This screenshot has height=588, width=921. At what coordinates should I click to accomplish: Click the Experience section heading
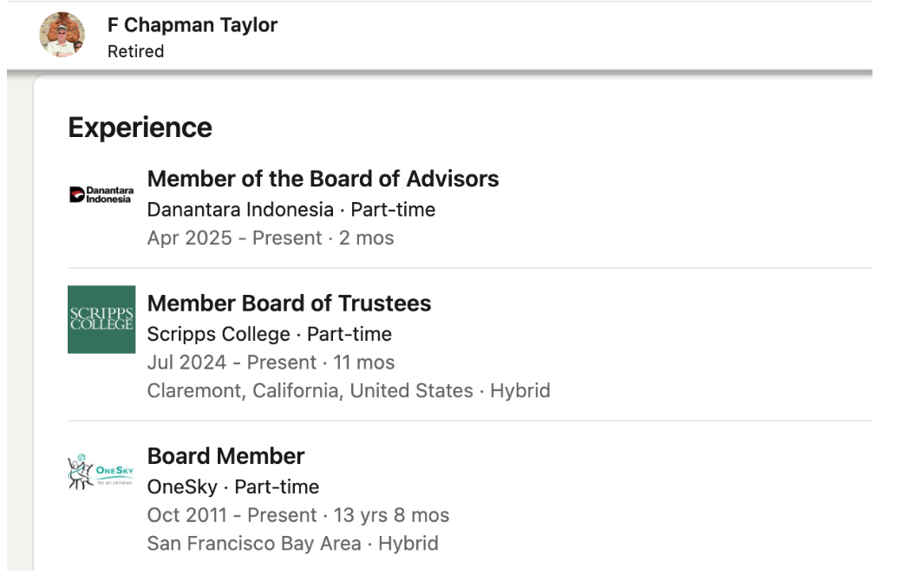coord(140,127)
